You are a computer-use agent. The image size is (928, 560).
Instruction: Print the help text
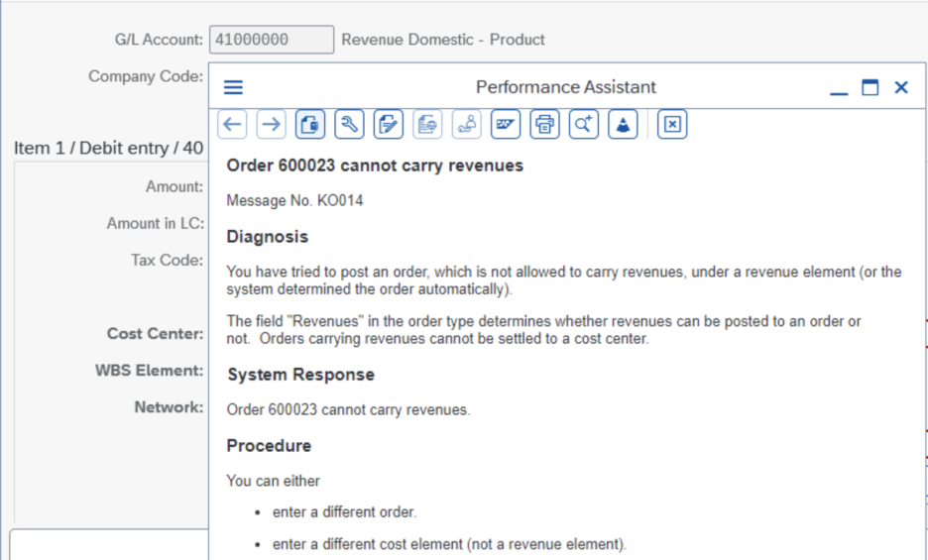click(x=544, y=124)
